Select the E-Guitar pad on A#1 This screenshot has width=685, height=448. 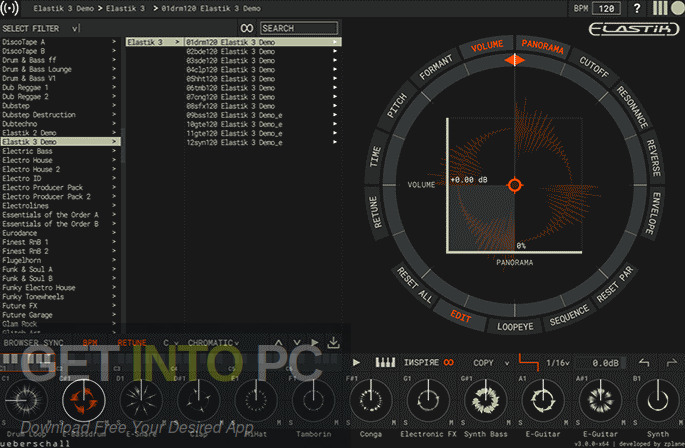coord(601,400)
